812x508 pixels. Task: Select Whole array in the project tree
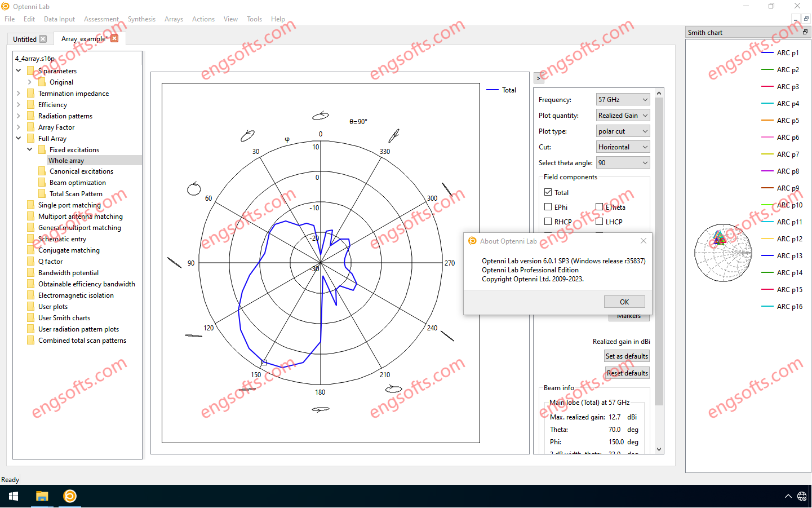66,160
